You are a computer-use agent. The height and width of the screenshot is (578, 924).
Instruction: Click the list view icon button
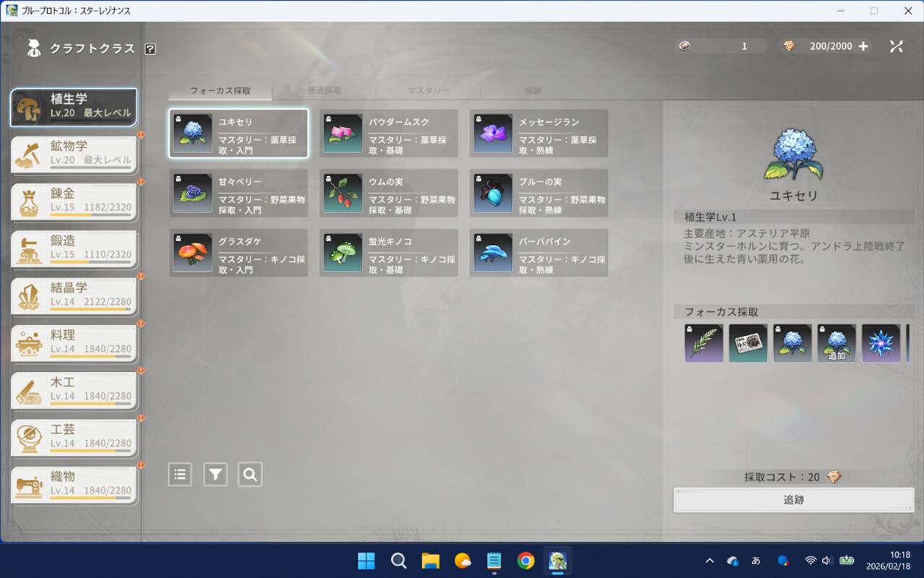pos(180,475)
